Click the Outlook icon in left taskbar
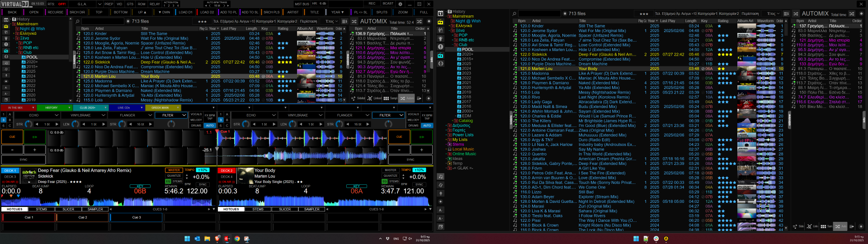 coord(197,239)
